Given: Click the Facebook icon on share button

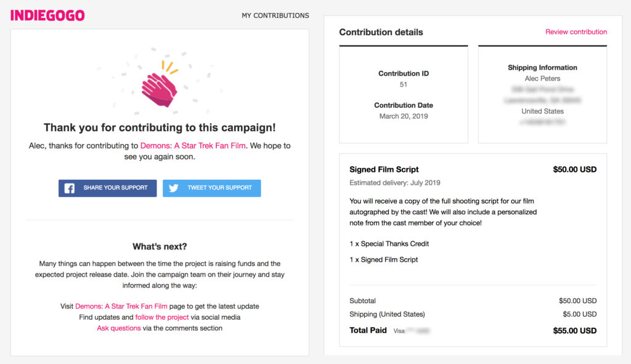Looking at the screenshot, I should 69,188.
